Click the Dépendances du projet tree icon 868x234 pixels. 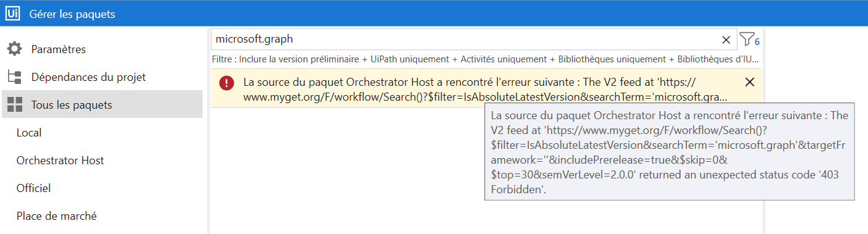[x=15, y=77]
